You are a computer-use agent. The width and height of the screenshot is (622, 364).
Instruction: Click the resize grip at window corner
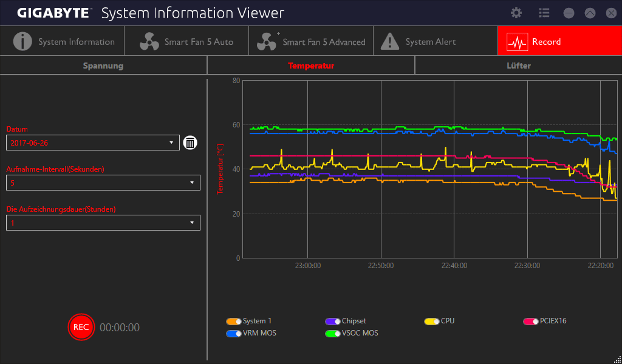pyautogui.click(x=618, y=360)
